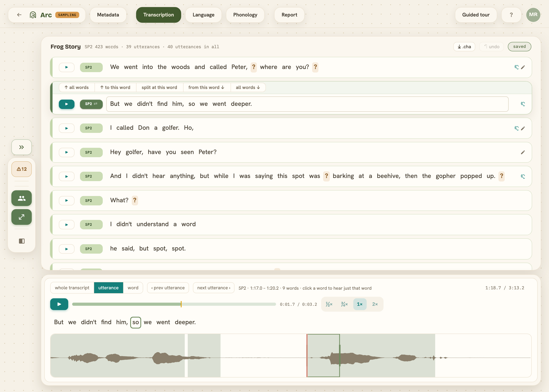Toggle the speakers (people) sidebar button
The height and width of the screenshot is (392, 549).
pos(22,198)
